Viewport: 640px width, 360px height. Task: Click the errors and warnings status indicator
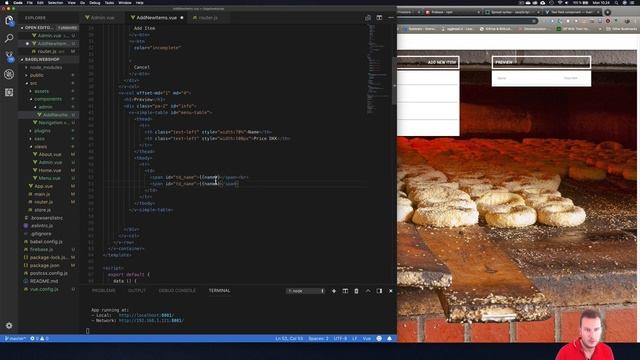point(39,338)
